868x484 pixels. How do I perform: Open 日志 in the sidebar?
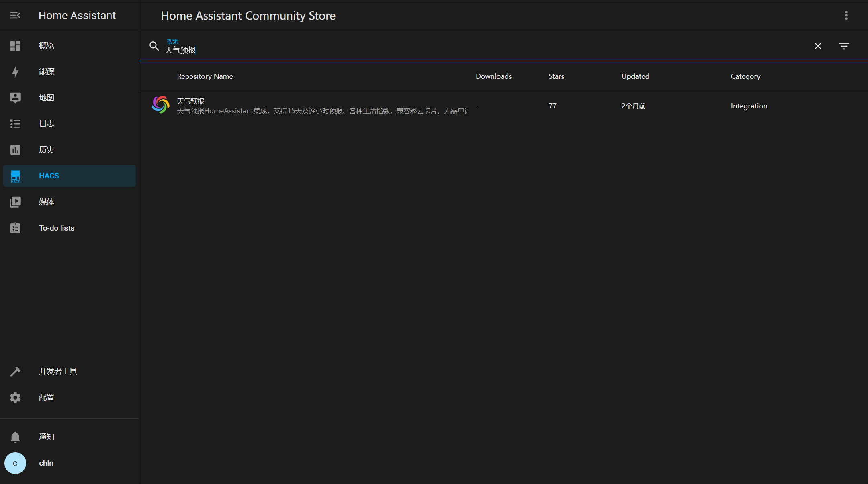point(70,124)
